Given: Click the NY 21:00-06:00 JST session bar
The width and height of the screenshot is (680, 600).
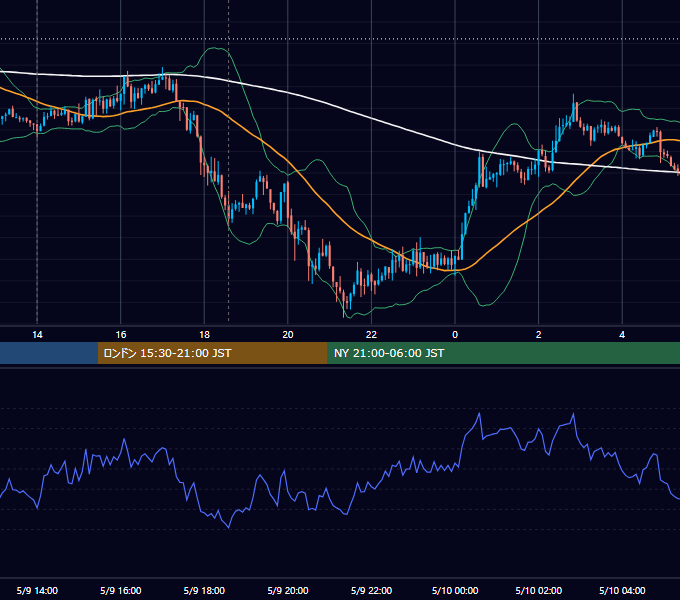Looking at the screenshot, I should click(503, 353).
